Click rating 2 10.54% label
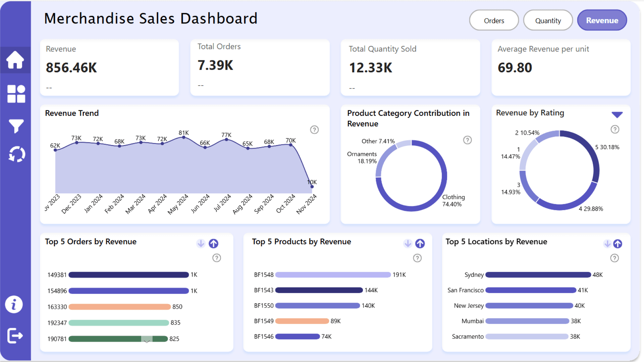 coord(527,133)
